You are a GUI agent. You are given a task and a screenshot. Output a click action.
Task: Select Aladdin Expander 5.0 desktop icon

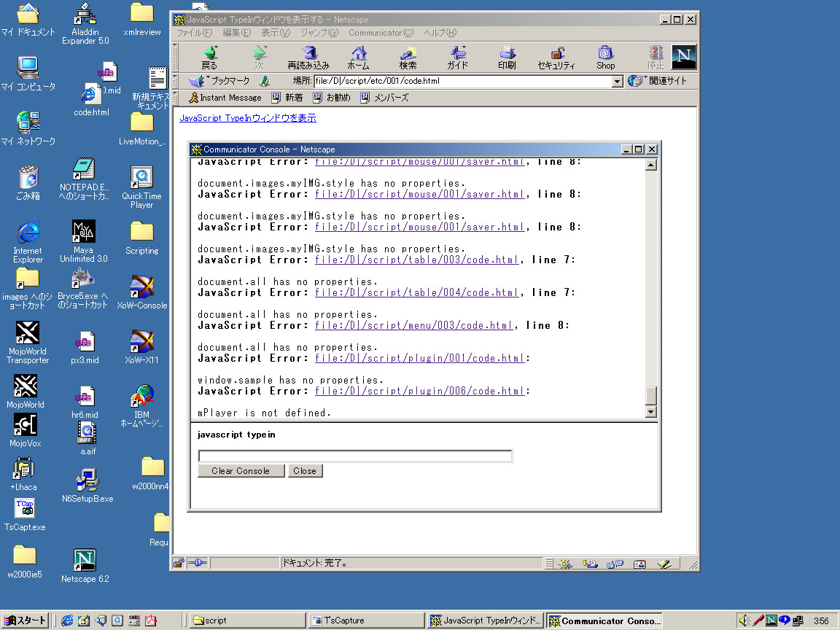85,23
